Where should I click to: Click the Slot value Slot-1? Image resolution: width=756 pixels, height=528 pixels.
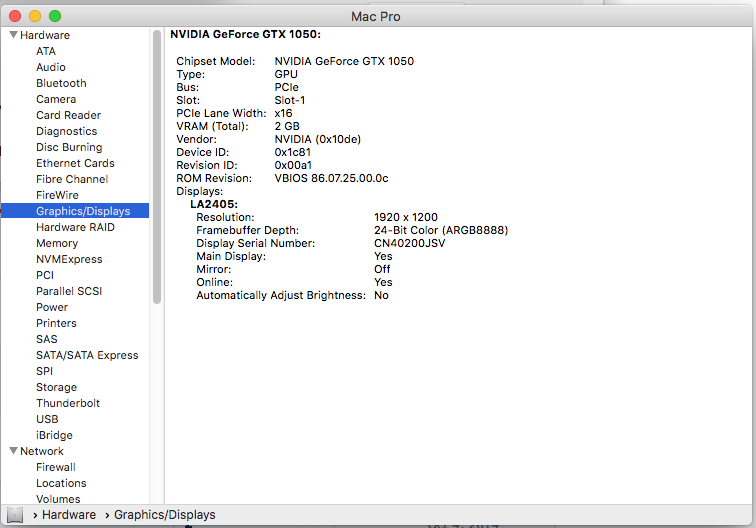pos(290,100)
